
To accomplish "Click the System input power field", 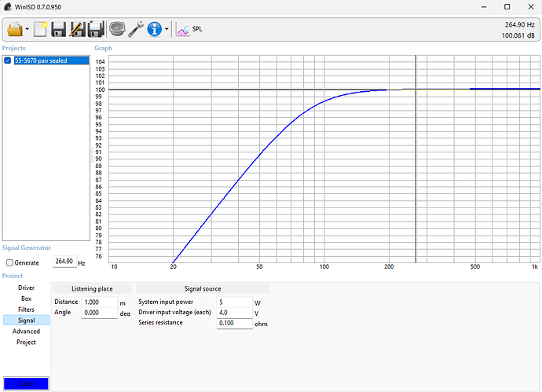I will click(233, 302).
